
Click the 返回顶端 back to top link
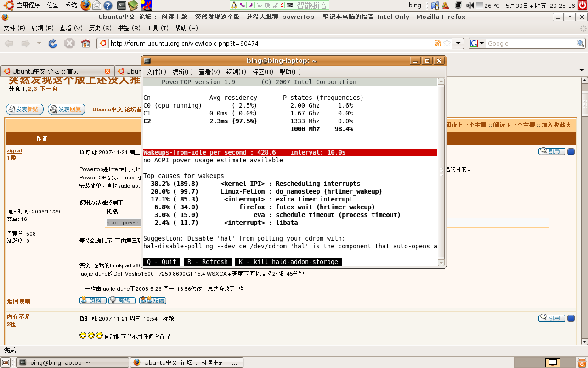19,301
